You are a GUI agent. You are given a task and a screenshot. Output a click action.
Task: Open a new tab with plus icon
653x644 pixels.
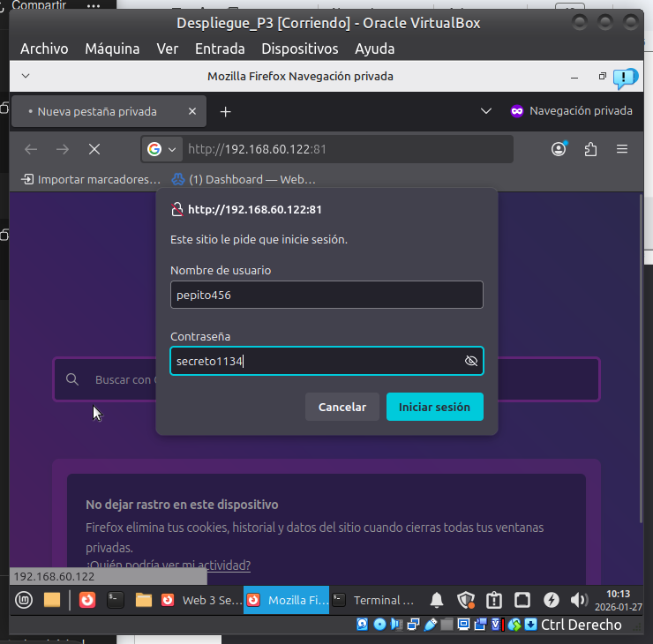coord(225,112)
